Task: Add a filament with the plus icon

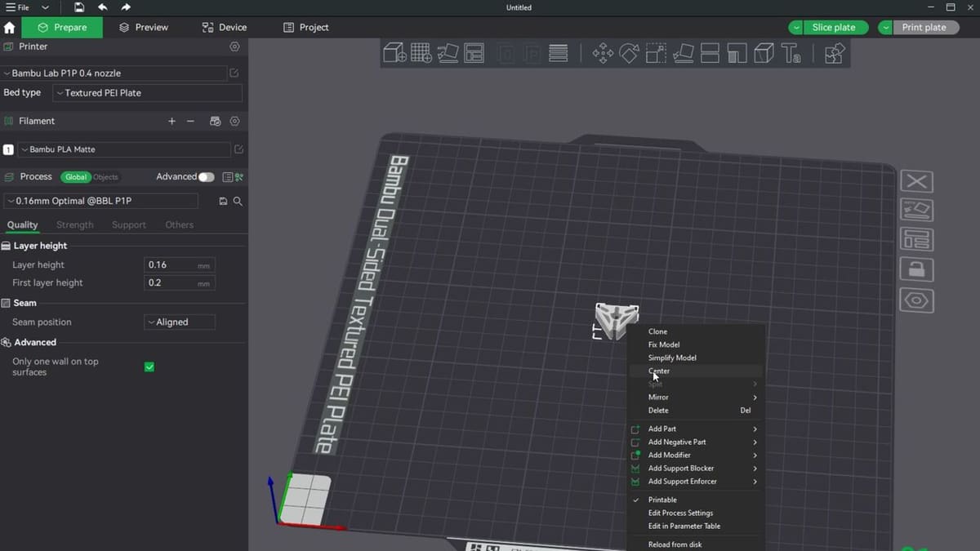Action: click(171, 121)
